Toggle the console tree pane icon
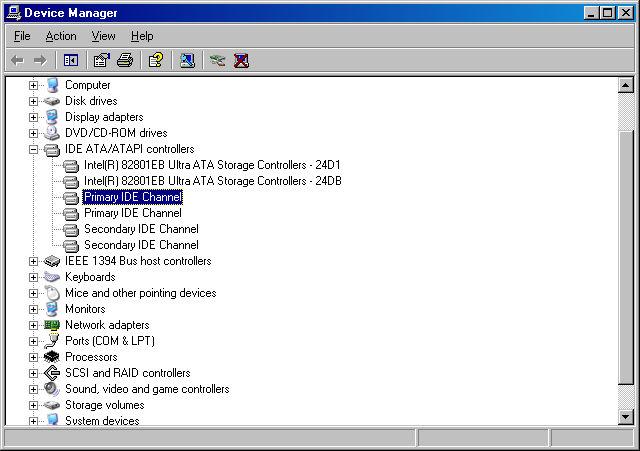 click(71, 61)
